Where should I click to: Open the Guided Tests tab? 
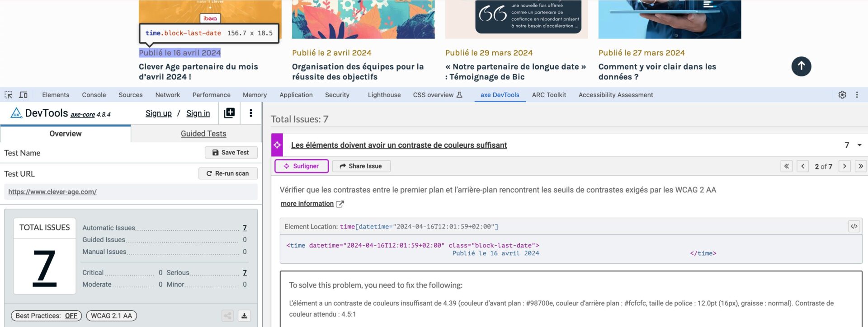point(203,134)
